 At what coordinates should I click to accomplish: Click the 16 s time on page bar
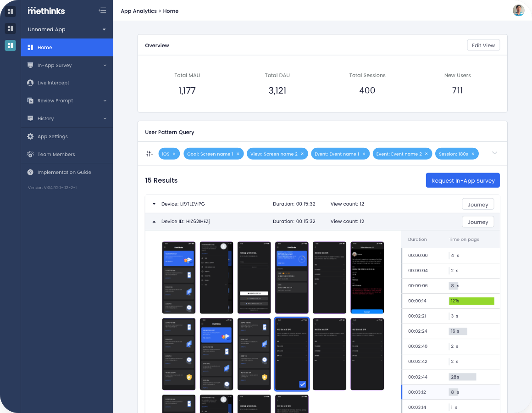(458, 331)
